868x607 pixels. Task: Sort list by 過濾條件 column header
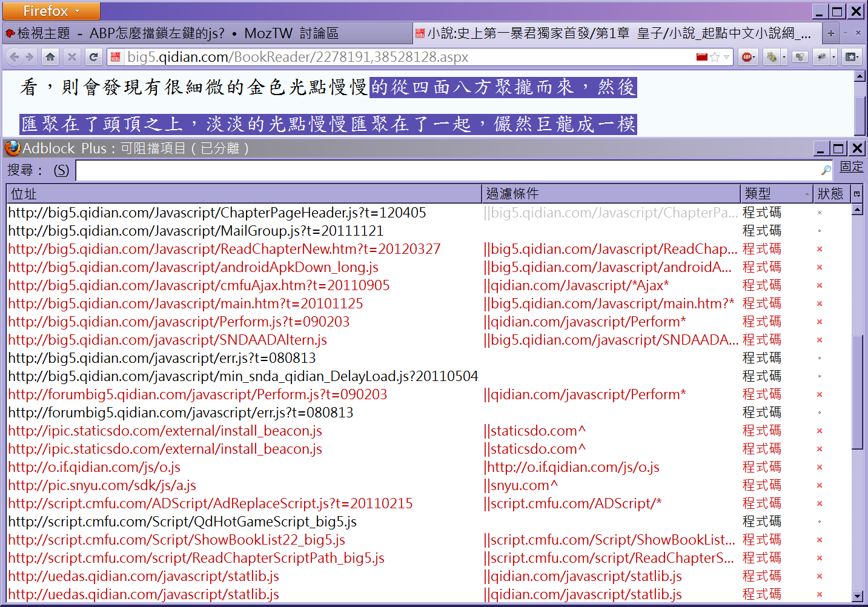(x=610, y=194)
